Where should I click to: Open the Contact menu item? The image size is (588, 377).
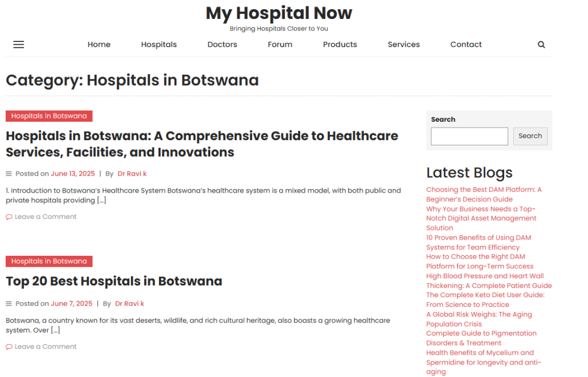coord(466,45)
